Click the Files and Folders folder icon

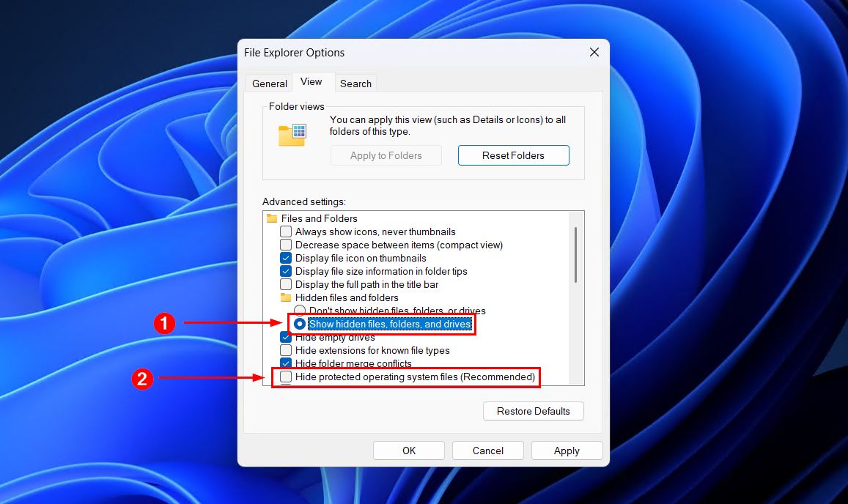coord(274,218)
